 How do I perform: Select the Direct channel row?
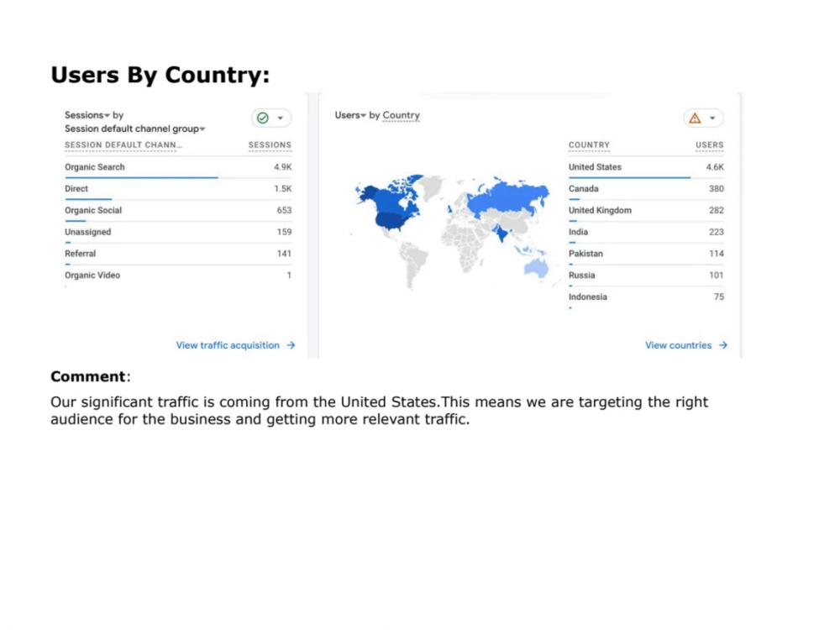(178, 189)
